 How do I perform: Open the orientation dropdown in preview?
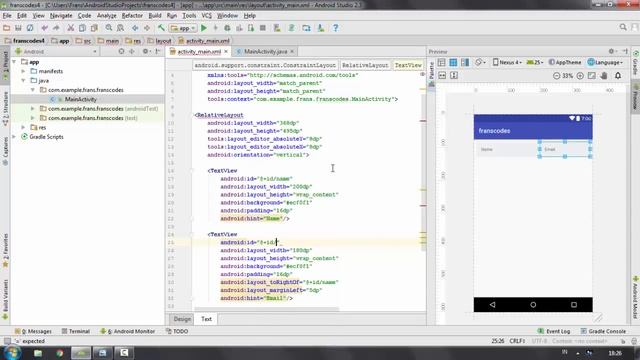(x=479, y=62)
